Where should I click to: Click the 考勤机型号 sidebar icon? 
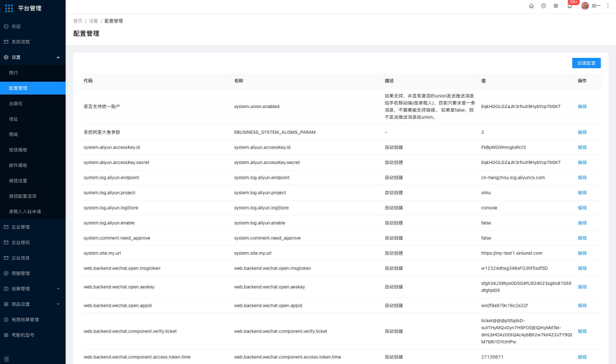[x=6, y=335]
